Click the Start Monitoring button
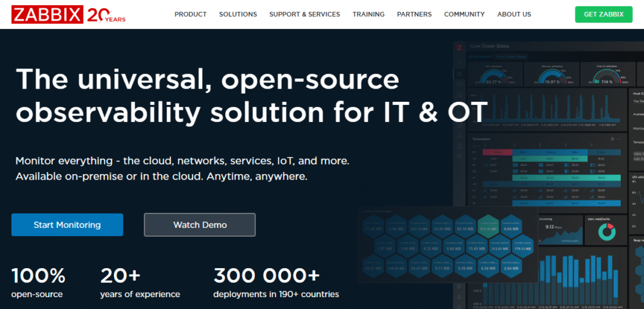The width and height of the screenshot is (644, 309). pos(67,224)
